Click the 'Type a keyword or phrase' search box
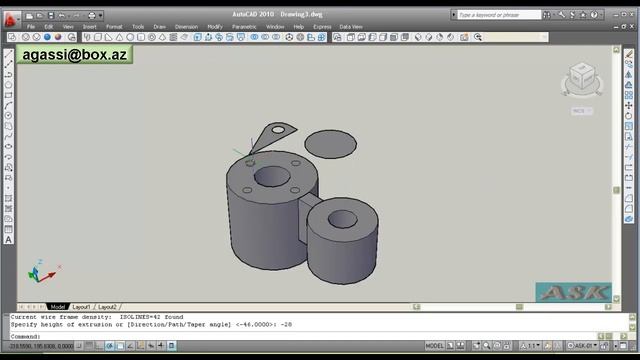 [x=499, y=15]
